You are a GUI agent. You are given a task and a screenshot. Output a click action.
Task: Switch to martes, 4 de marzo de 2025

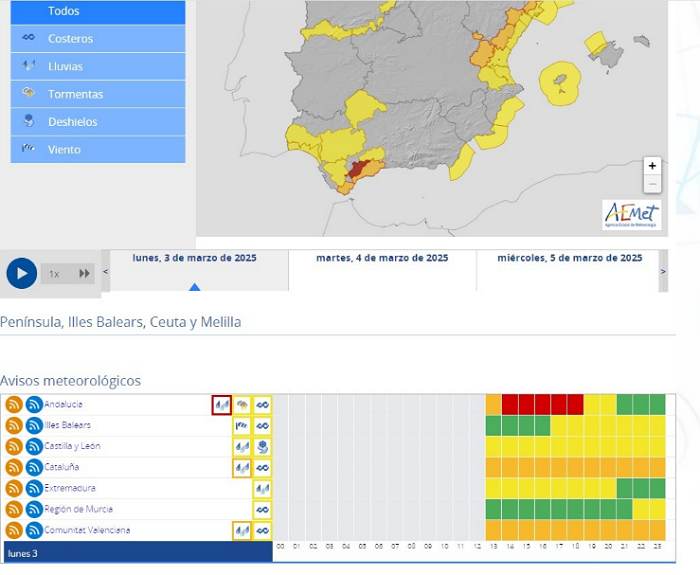382,258
